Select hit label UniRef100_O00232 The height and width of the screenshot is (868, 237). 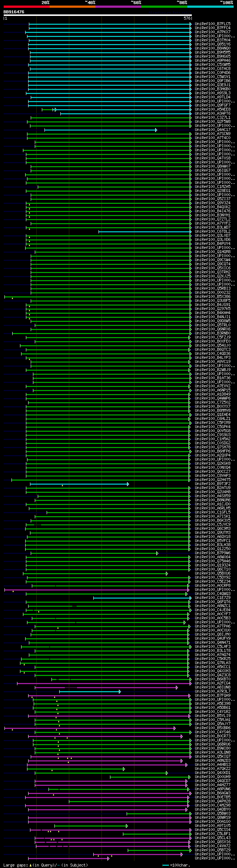click(213, 293)
